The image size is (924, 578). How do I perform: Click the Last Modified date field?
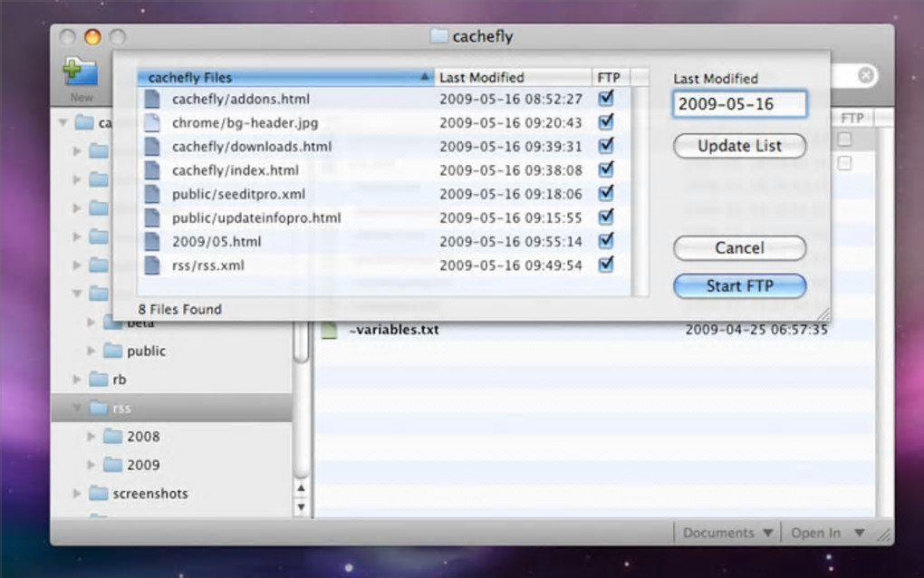tap(739, 104)
